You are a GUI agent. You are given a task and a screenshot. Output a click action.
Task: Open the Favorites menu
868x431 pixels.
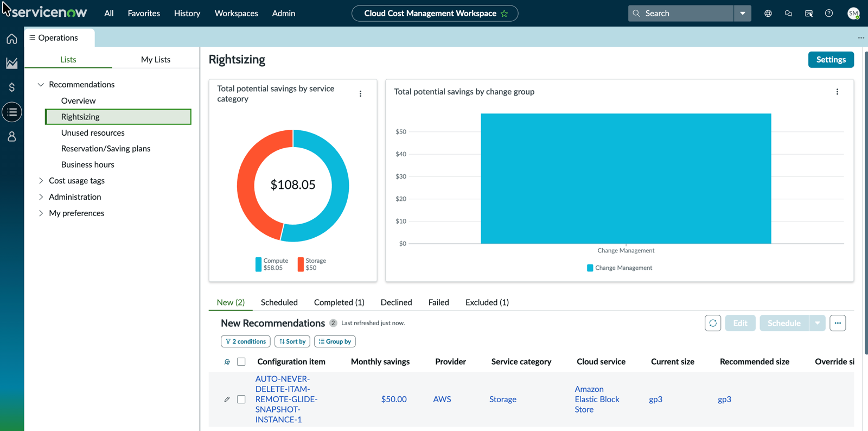tap(144, 13)
